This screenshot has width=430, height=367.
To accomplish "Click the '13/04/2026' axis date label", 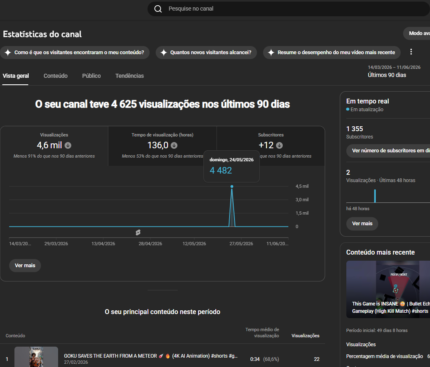I will [x=103, y=244].
